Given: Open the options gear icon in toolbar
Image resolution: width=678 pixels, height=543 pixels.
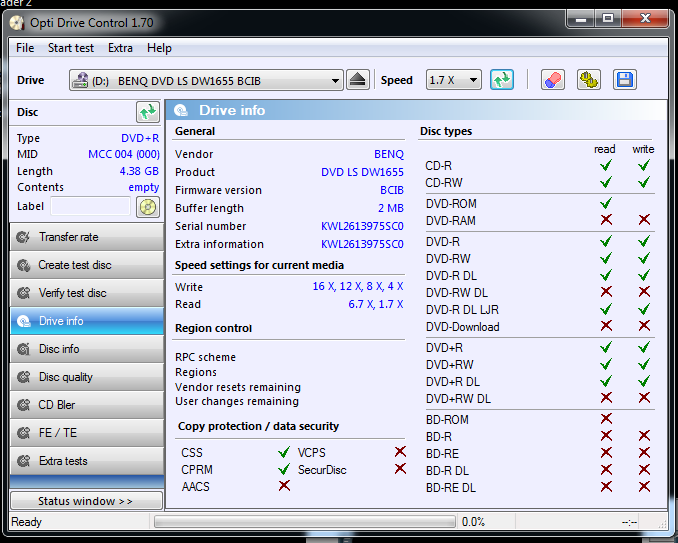Looking at the screenshot, I should pyautogui.click(x=588, y=80).
